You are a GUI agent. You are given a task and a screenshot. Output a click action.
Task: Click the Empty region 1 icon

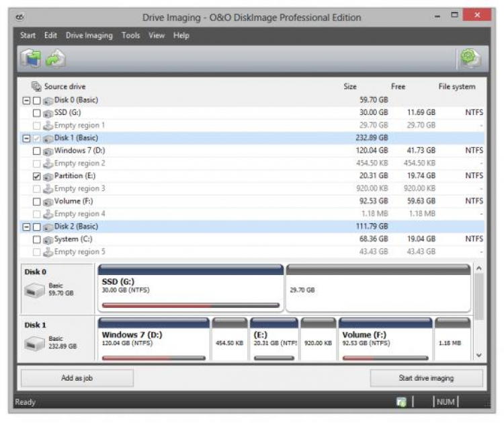pyautogui.click(x=48, y=126)
